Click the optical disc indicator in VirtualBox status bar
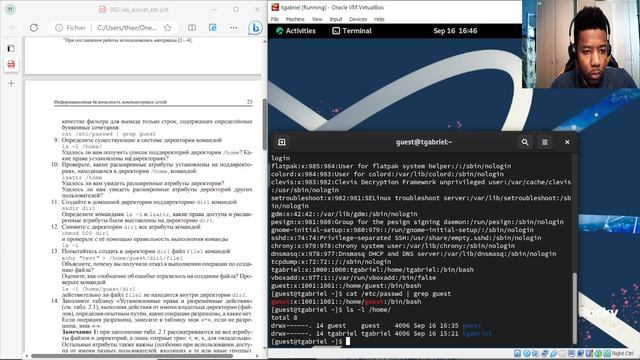The height and width of the screenshot is (360, 640). coord(527,353)
